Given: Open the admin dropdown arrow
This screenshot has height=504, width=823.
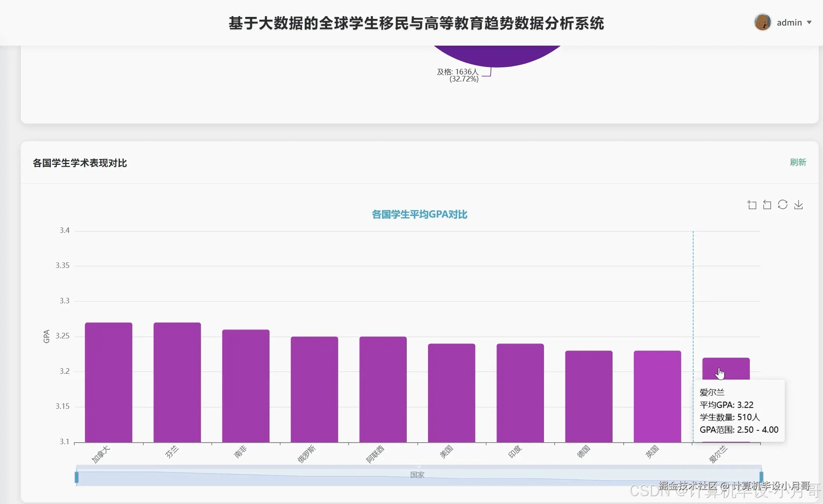Looking at the screenshot, I should [809, 23].
